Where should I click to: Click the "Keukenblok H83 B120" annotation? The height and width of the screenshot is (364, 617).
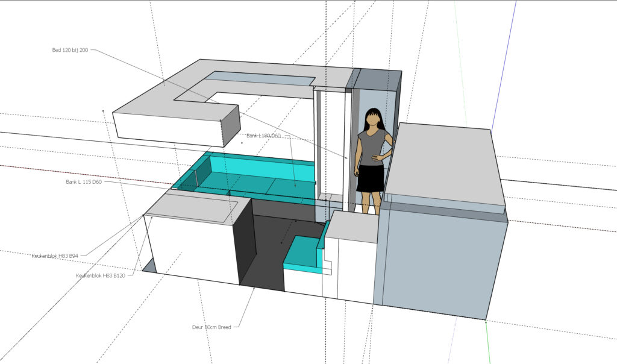coord(101,275)
